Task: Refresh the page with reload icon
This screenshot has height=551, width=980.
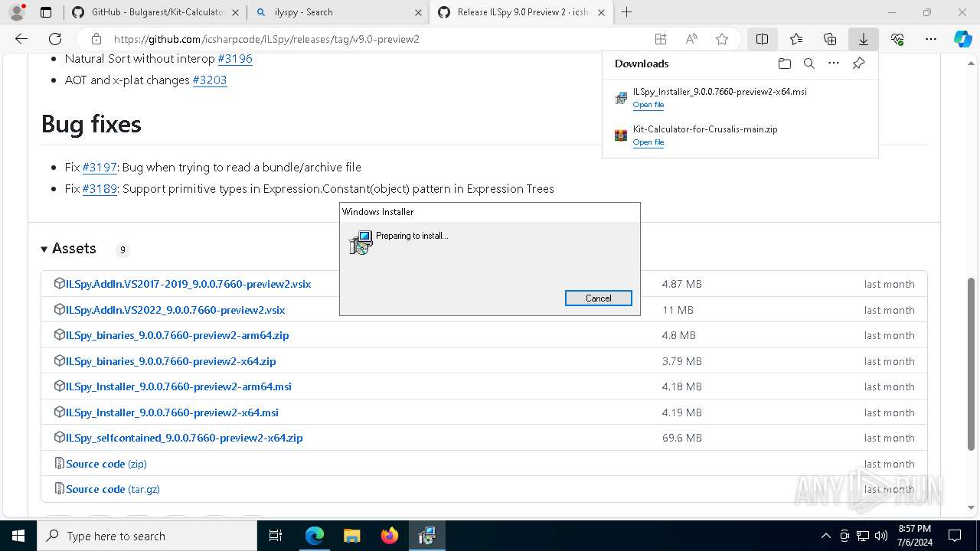Action: click(55, 39)
